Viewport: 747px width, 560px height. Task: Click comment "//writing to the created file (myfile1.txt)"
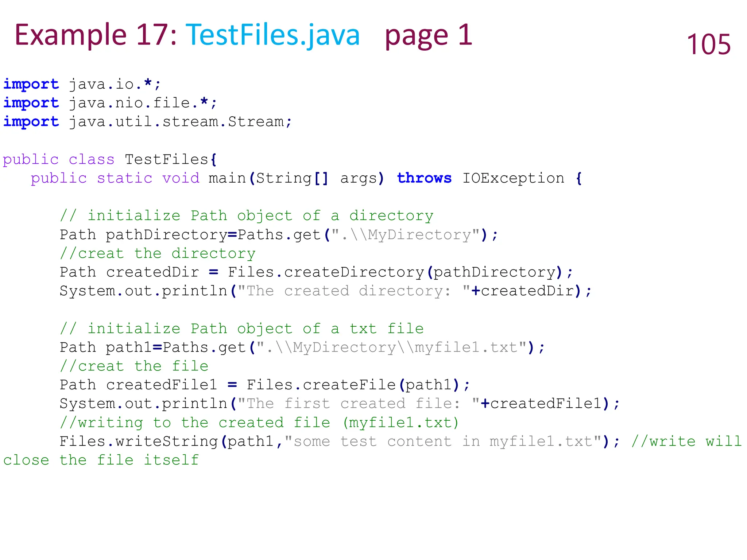click(x=259, y=423)
